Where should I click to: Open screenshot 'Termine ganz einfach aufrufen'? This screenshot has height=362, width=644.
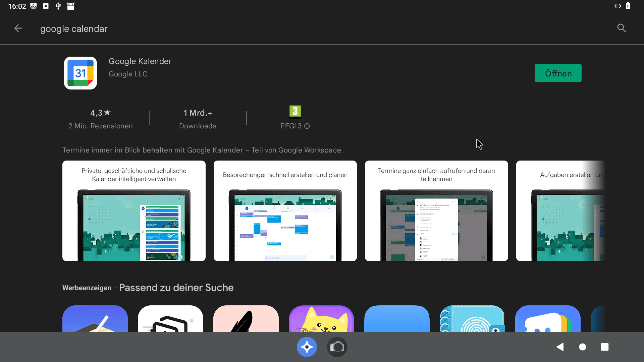point(436,211)
